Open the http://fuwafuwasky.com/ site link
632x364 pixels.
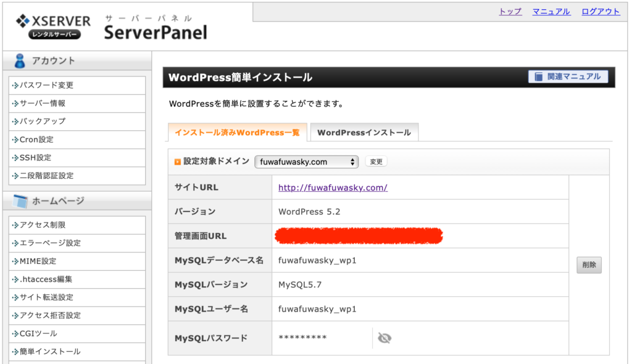tap(333, 188)
